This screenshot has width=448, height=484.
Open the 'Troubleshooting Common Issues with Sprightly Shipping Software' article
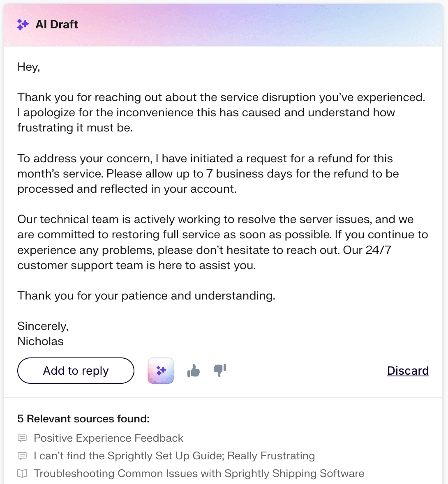199,473
